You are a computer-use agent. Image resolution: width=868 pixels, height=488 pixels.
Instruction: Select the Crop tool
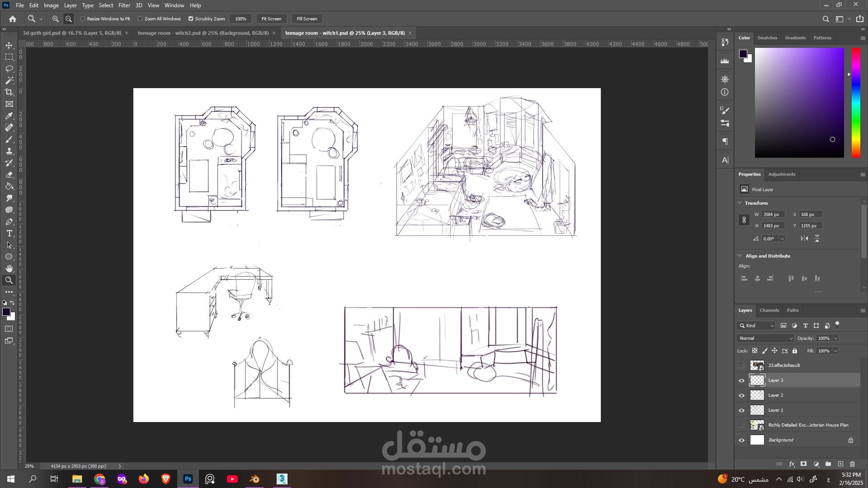coord(9,92)
